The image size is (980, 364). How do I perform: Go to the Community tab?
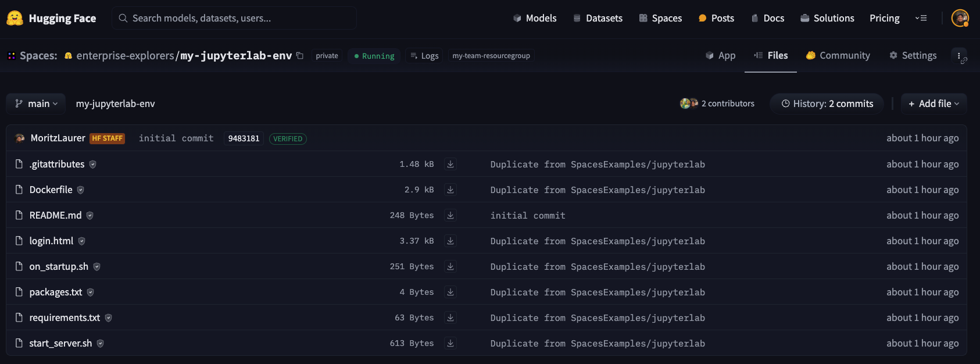(838, 56)
